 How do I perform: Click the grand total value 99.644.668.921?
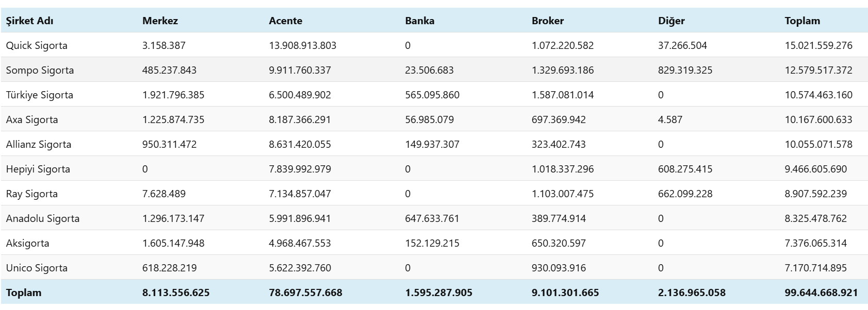[821, 292]
